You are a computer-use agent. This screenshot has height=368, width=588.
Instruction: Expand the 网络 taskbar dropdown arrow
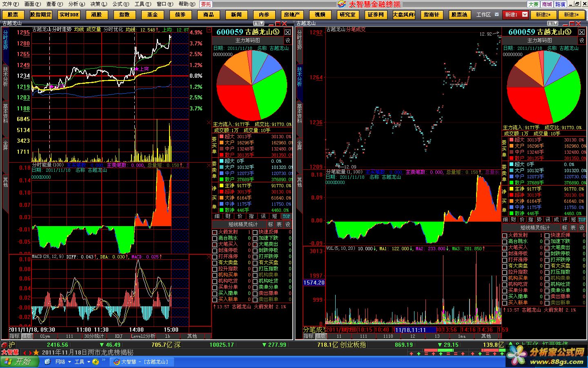pyautogui.click(x=69, y=362)
